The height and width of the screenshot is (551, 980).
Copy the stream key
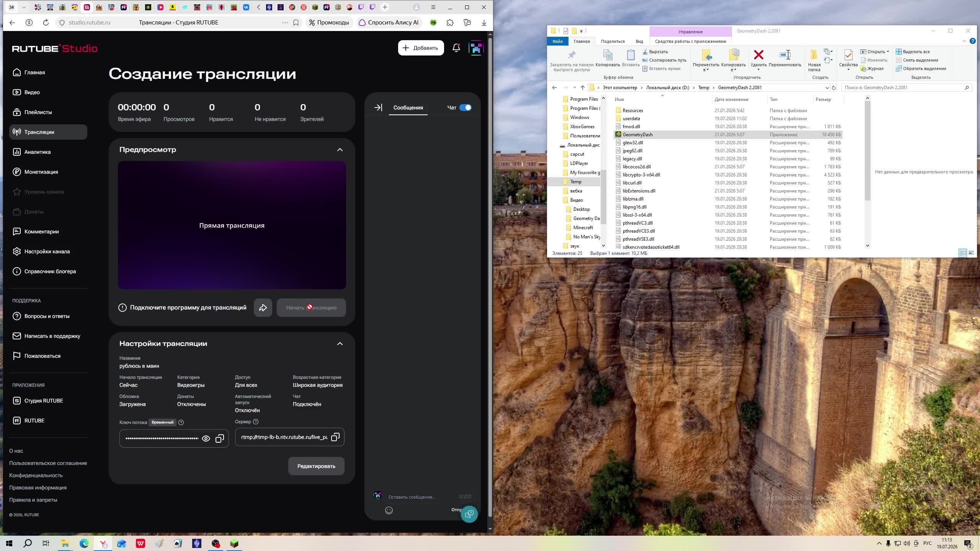pyautogui.click(x=220, y=439)
